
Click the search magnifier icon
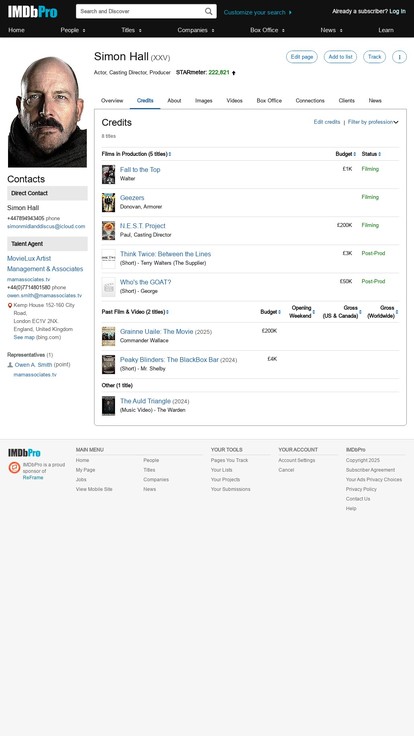[208, 11]
